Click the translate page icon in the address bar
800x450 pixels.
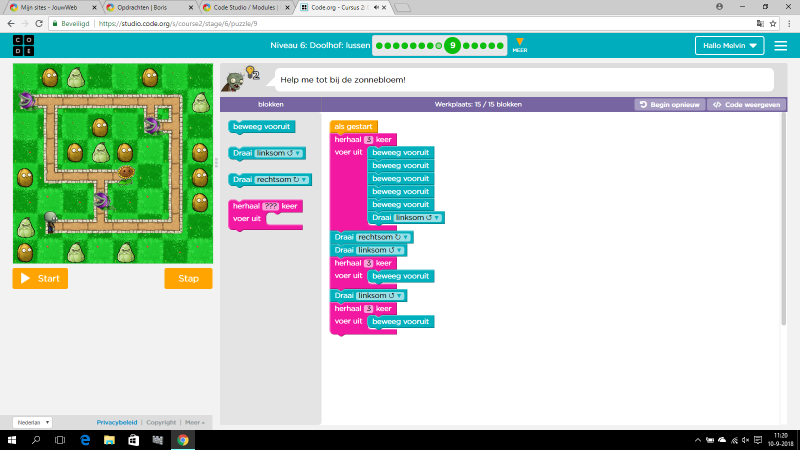(x=760, y=23)
